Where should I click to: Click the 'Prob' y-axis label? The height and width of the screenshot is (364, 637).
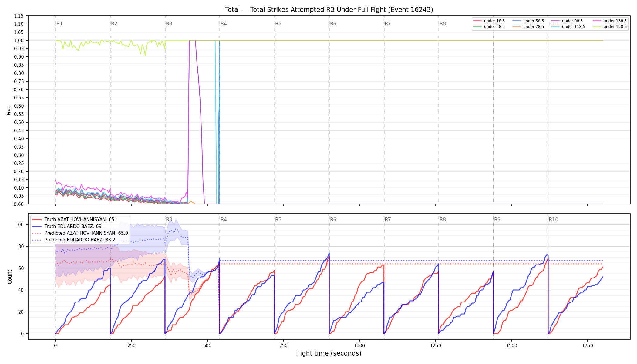(x=9, y=110)
